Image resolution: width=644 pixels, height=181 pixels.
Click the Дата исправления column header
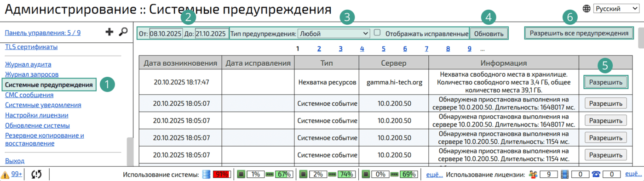click(x=259, y=63)
